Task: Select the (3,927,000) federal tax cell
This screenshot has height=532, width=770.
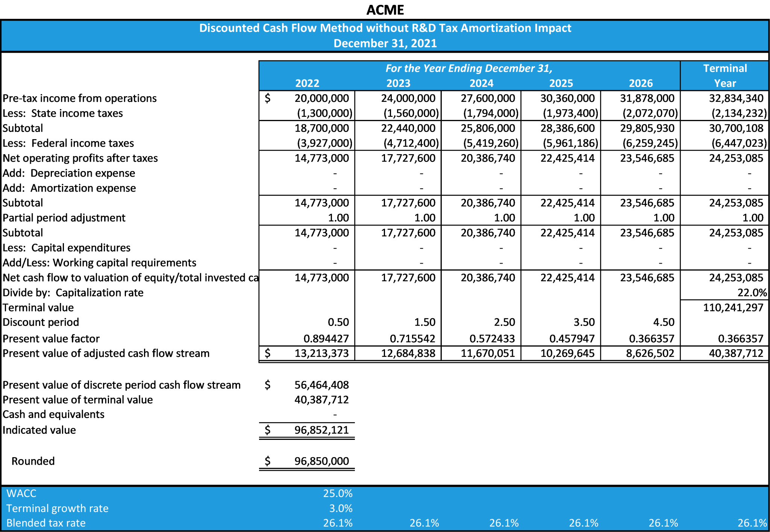Action: click(325, 143)
